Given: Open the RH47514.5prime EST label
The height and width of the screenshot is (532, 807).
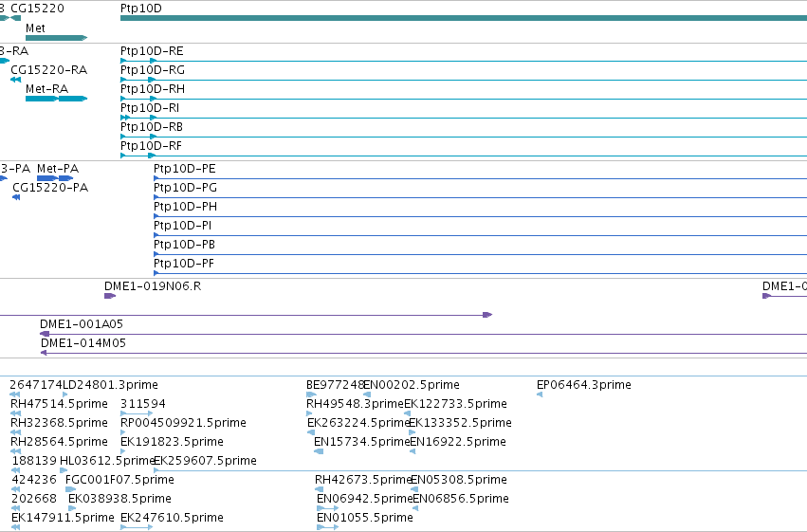Looking at the screenshot, I should tap(59, 404).
